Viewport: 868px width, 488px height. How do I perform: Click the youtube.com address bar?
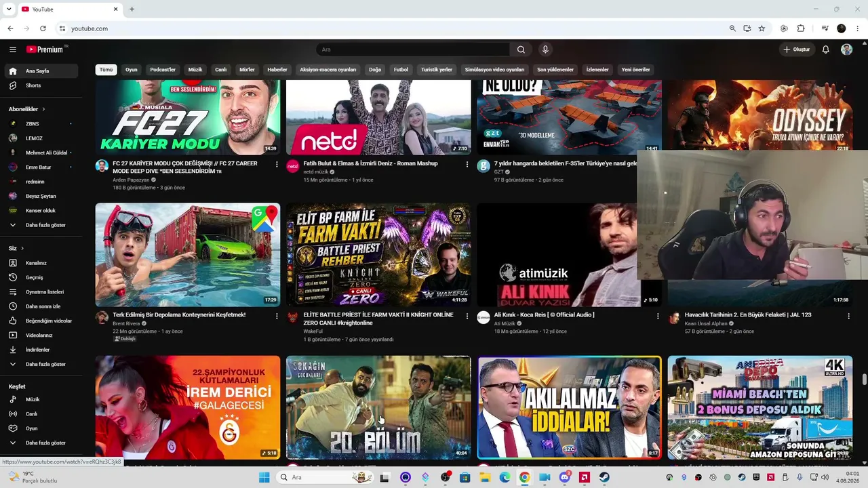point(393,28)
